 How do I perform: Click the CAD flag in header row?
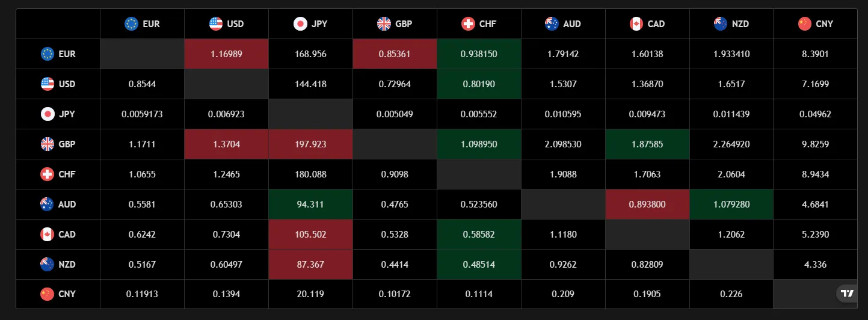tap(636, 24)
